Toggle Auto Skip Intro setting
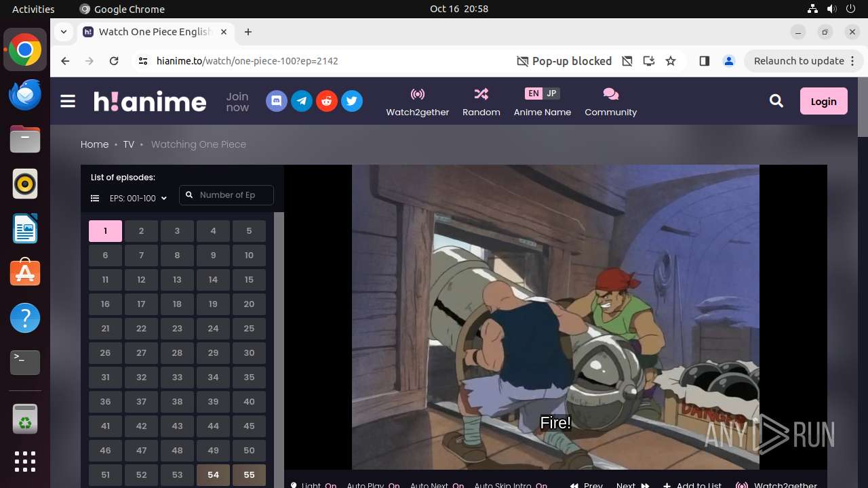 click(511, 485)
